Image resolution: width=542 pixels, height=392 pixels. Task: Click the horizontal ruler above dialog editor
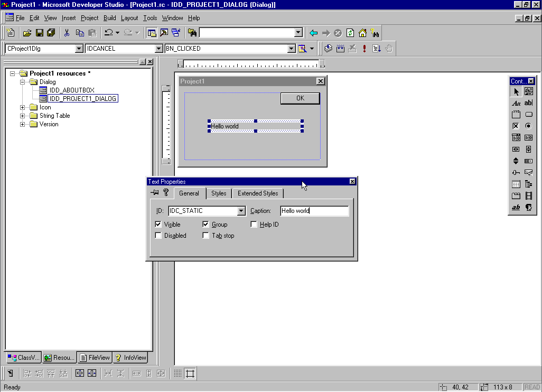[251, 64]
